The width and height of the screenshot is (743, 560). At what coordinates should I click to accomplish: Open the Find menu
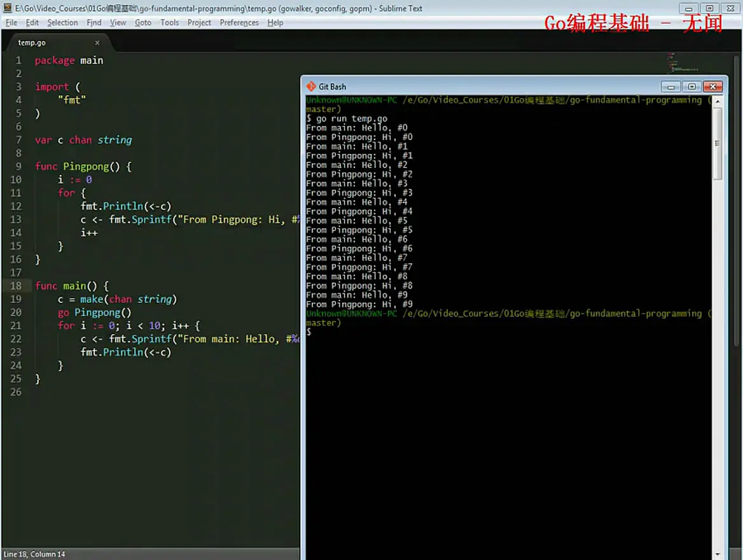[x=94, y=23]
